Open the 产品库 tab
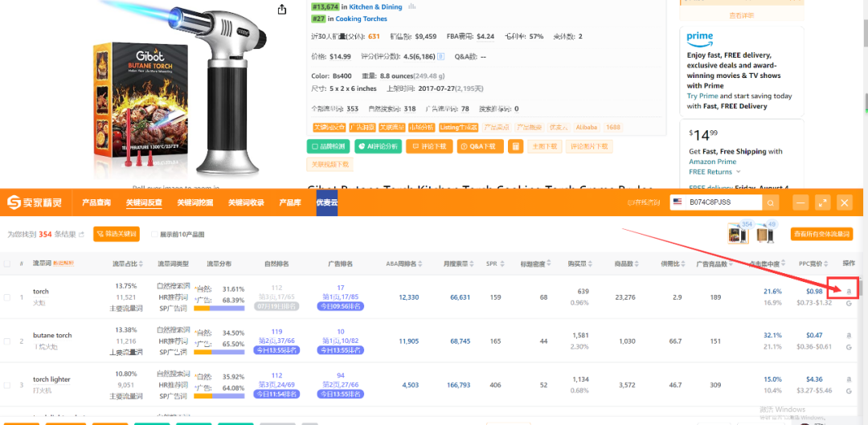The height and width of the screenshot is (425, 868). [290, 202]
